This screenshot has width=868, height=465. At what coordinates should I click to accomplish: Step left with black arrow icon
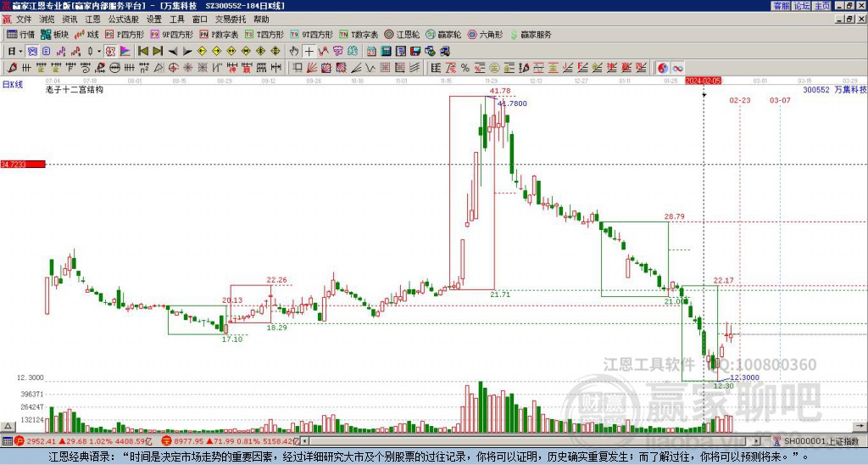(x=173, y=52)
